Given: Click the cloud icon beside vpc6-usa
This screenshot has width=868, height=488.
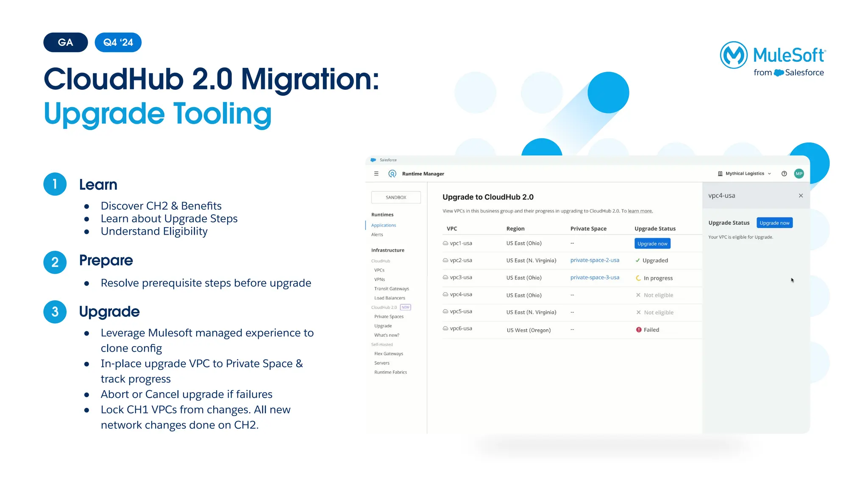Looking at the screenshot, I should 445,328.
